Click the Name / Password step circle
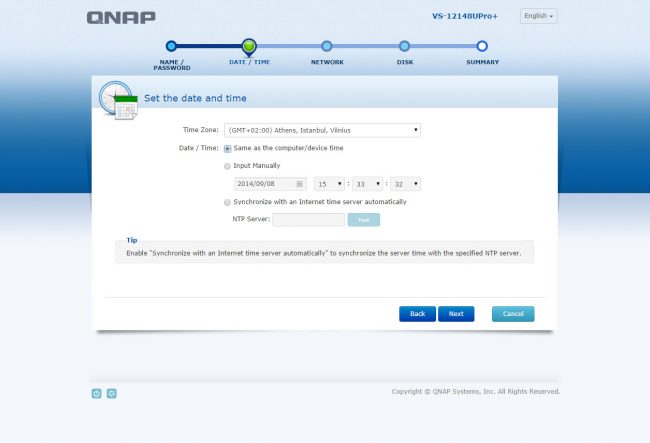Screen dimensions: 650x443 click(171, 46)
